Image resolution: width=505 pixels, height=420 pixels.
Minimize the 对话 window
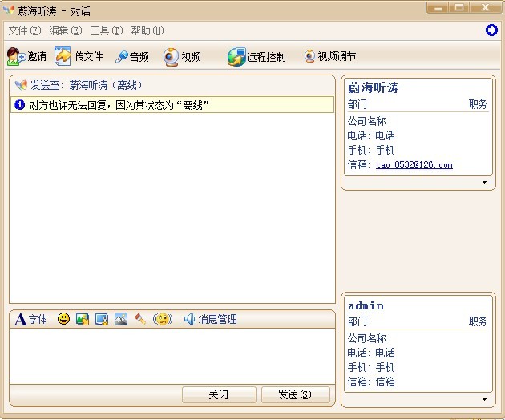pyautogui.click(x=438, y=8)
